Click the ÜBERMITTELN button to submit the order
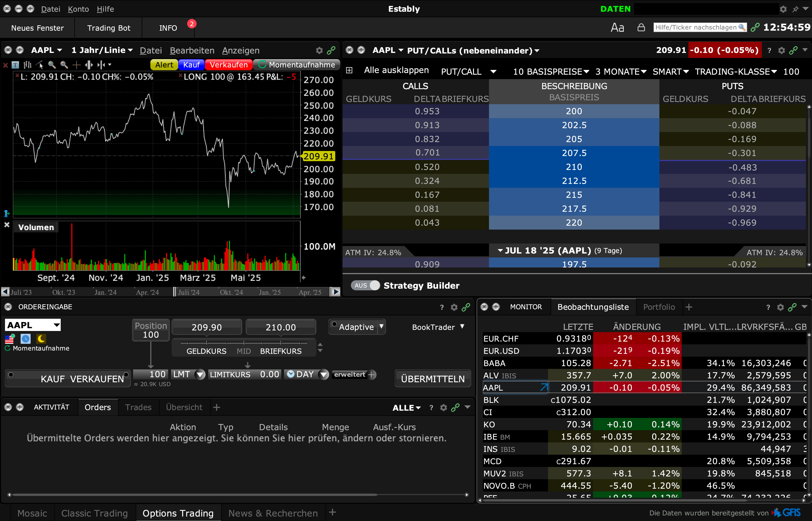Image resolution: width=812 pixels, height=521 pixels. point(432,378)
